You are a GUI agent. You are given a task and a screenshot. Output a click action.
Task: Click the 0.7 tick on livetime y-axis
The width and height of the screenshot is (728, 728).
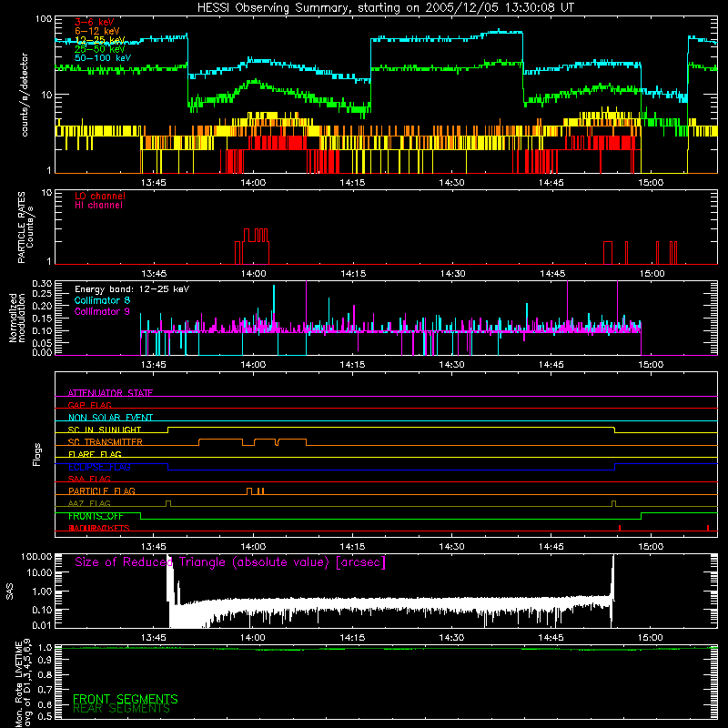pos(45,690)
